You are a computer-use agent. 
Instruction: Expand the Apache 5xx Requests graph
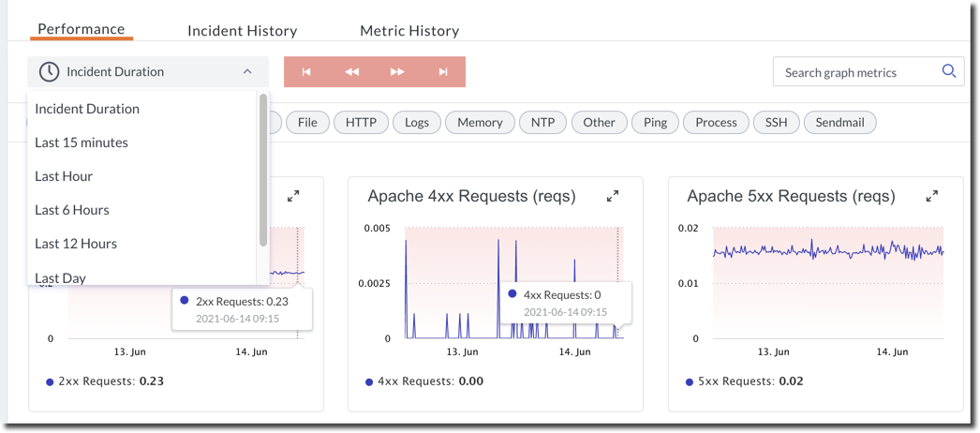pyautogui.click(x=932, y=196)
